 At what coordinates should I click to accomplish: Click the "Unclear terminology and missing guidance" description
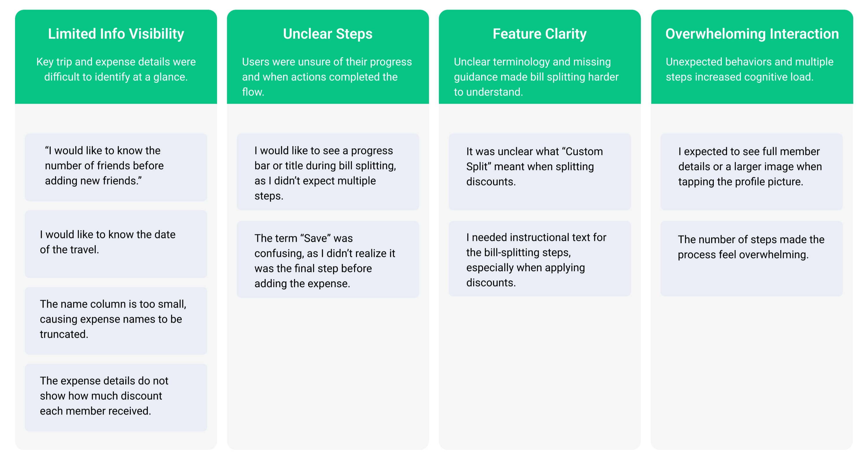click(536, 76)
